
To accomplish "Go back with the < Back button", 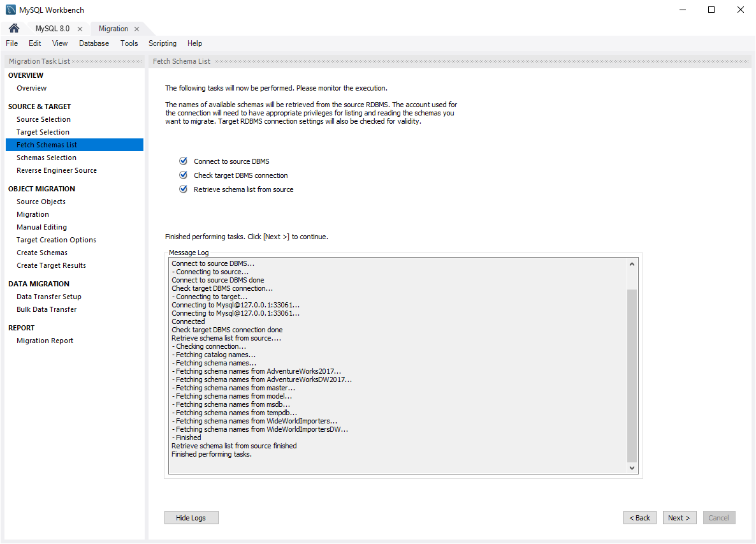I will tap(639, 518).
